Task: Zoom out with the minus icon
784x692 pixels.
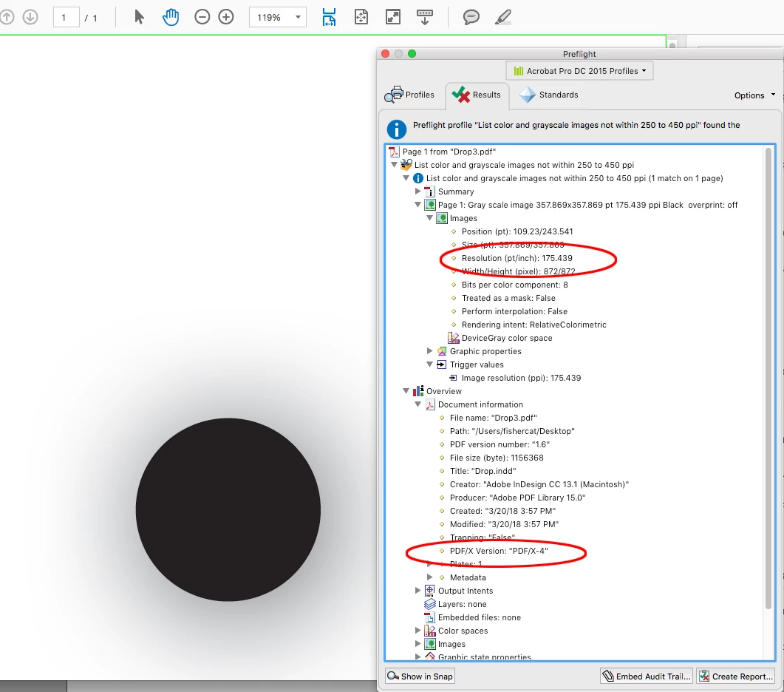Action: (202, 17)
